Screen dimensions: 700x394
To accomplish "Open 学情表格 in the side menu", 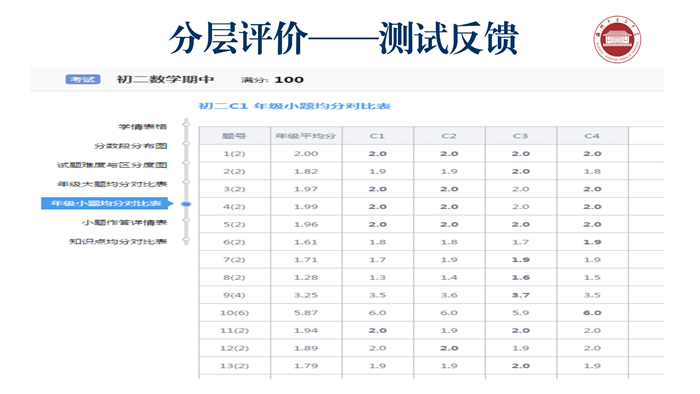I will pos(142,127).
